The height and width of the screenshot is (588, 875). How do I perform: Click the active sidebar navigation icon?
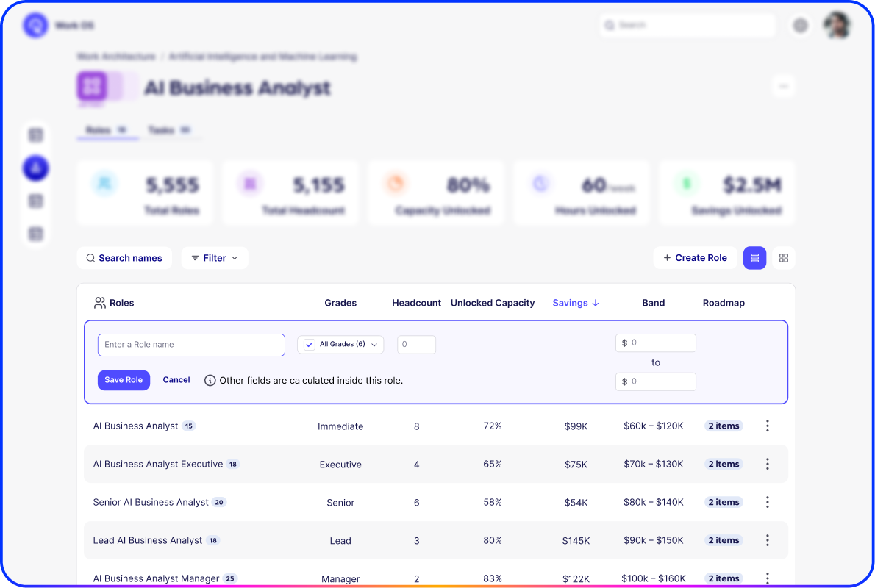click(35, 168)
